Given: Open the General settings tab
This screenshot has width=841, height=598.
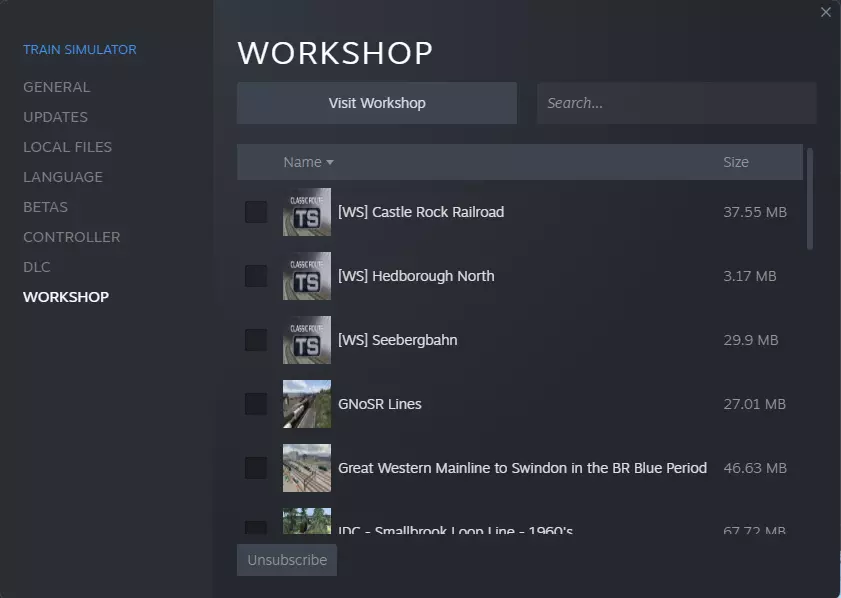Looking at the screenshot, I should (56, 87).
